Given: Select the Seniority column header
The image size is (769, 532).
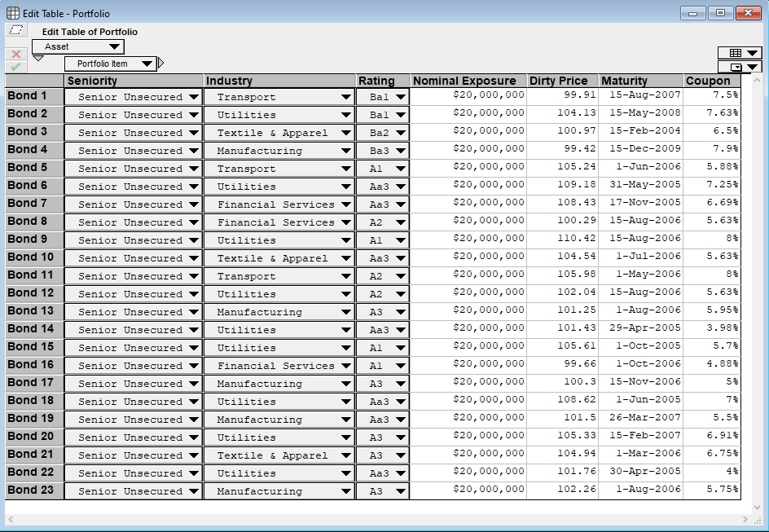Looking at the screenshot, I should click(134, 81).
